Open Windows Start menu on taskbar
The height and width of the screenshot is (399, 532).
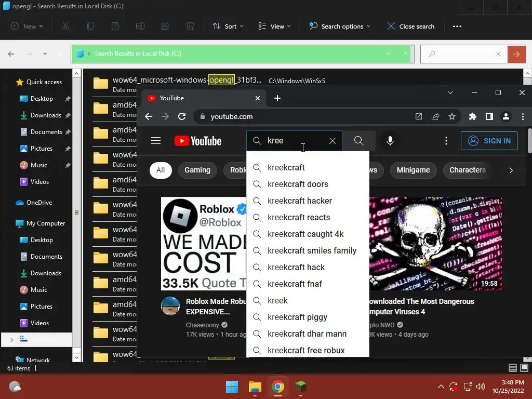coord(232,387)
